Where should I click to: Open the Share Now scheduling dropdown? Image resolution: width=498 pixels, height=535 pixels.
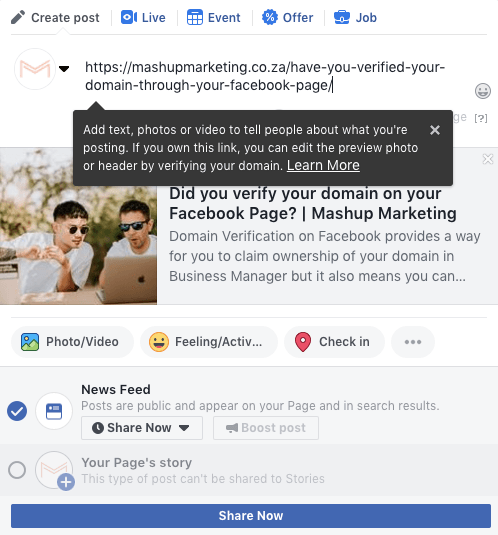tap(142, 428)
